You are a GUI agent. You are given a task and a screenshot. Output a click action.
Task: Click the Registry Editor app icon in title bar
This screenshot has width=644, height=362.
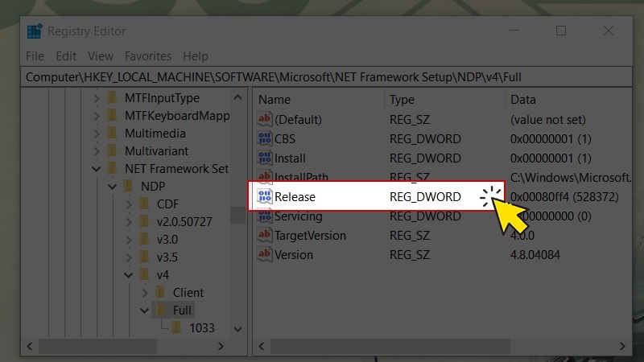point(35,31)
